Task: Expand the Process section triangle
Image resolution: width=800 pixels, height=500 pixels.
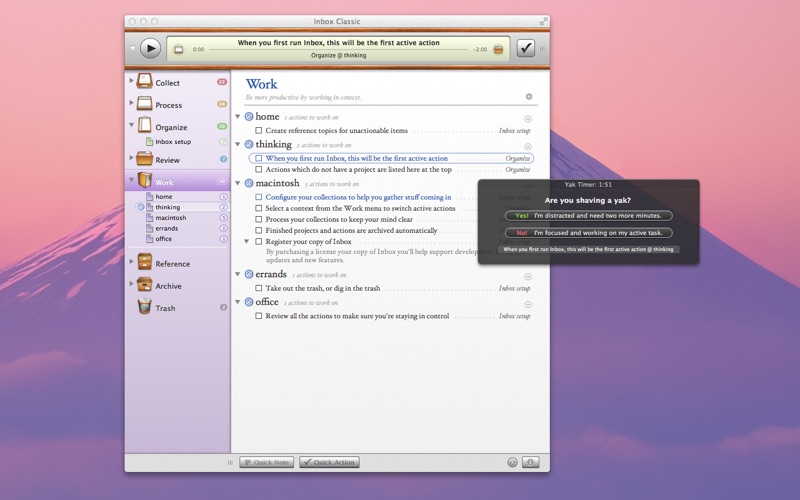Action: click(131, 103)
